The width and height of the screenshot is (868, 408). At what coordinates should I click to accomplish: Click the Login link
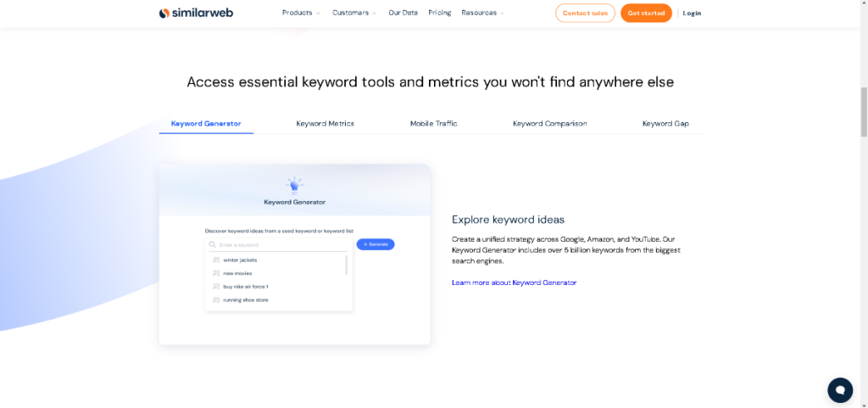[x=692, y=14]
